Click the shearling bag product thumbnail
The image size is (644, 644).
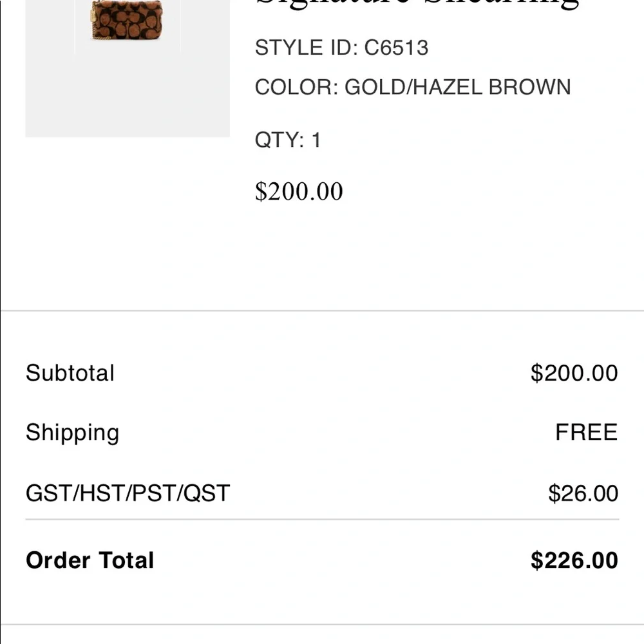point(127,23)
